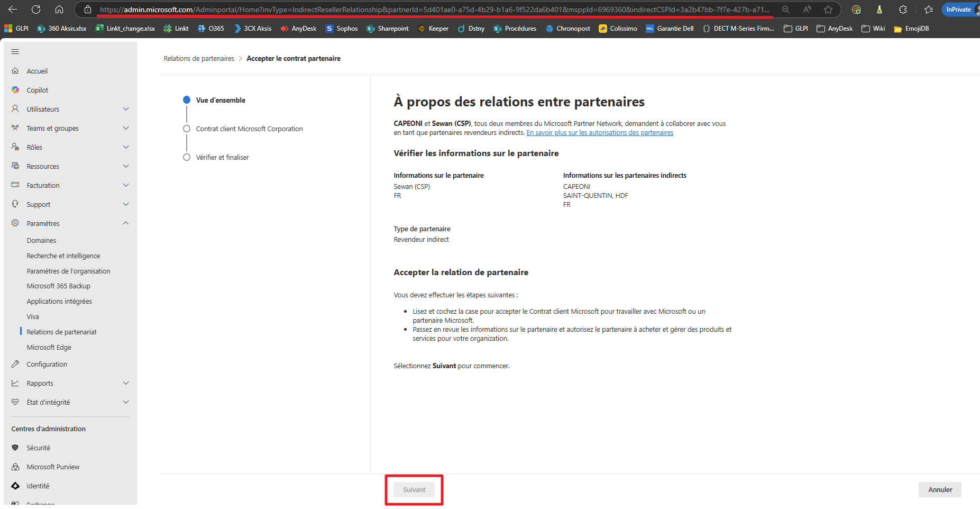
Task: Click the zoom magnifier icon in the address bar
Action: [786, 10]
